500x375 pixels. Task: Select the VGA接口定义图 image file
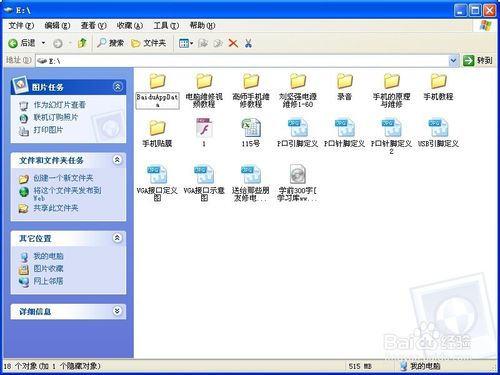157,183
